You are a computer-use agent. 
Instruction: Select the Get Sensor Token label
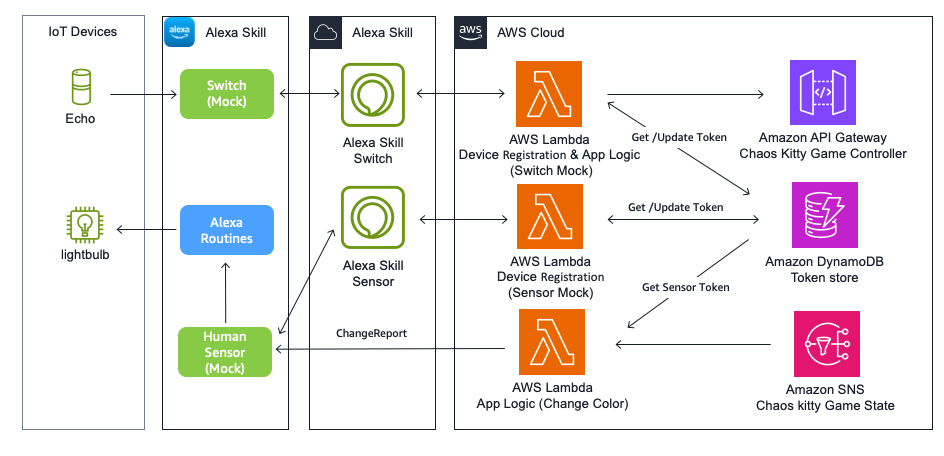(x=685, y=287)
